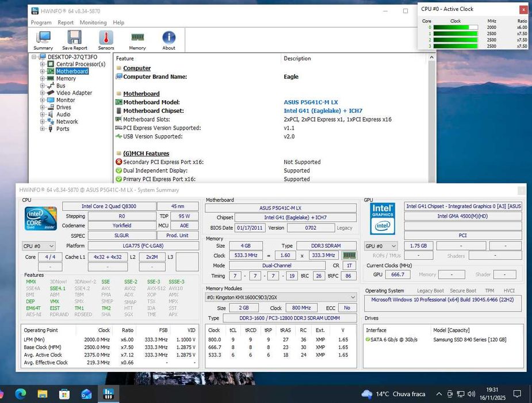This screenshot has width=532, height=403.
Task: Select the Video Adapter tree node
Action: pos(74,93)
